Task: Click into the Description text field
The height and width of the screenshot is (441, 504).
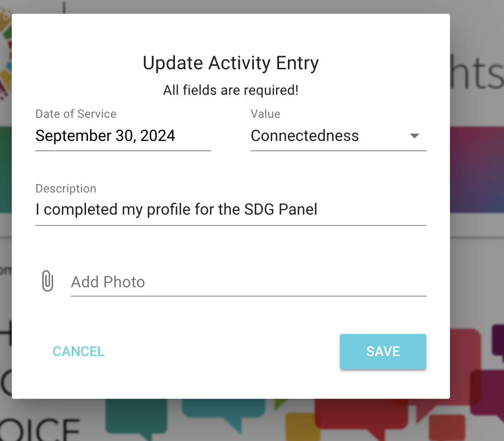Action: (230, 210)
